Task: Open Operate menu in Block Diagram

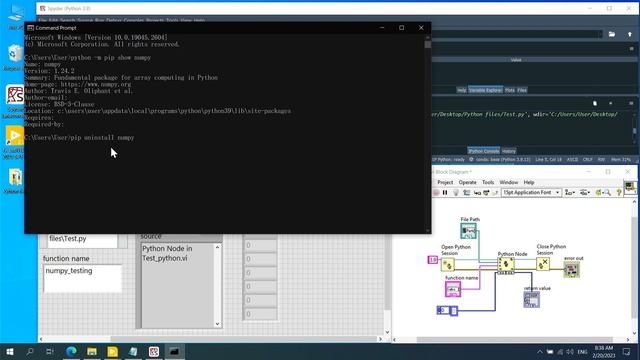Action: pyautogui.click(x=467, y=182)
